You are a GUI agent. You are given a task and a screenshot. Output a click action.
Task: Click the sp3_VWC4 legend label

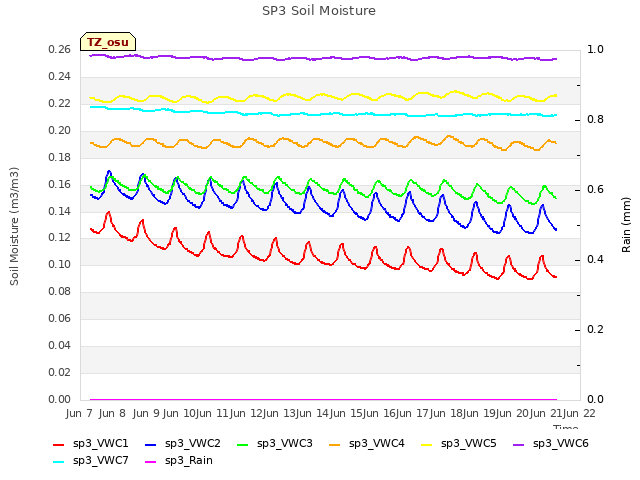tap(376, 443)
